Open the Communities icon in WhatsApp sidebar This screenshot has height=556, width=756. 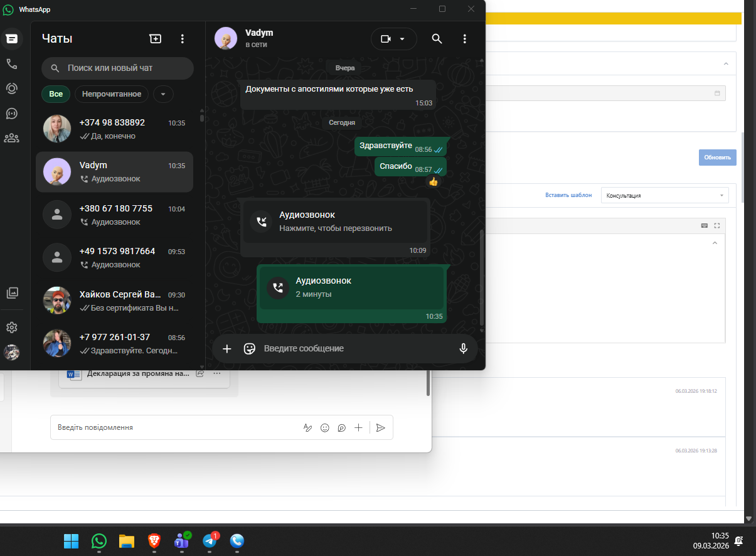(x=11, y=138)
